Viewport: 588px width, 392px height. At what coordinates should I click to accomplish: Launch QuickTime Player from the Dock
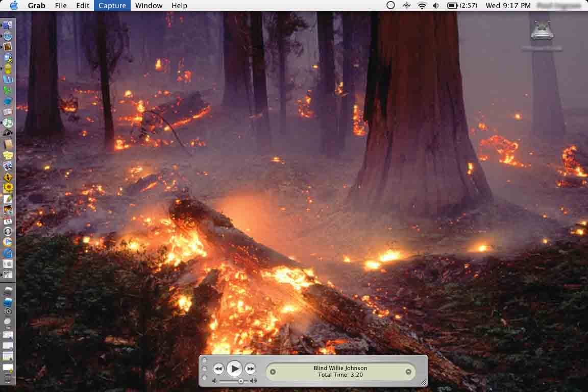(8, 253)
